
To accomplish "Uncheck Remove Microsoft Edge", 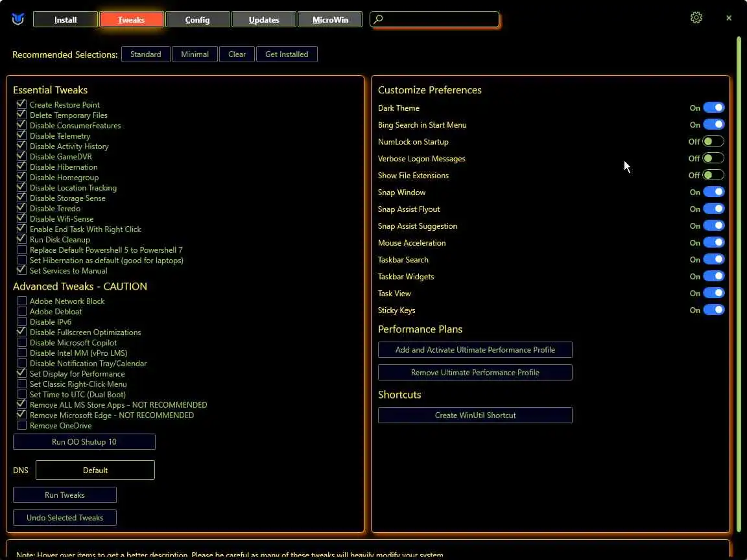I will tap(21, 415).
